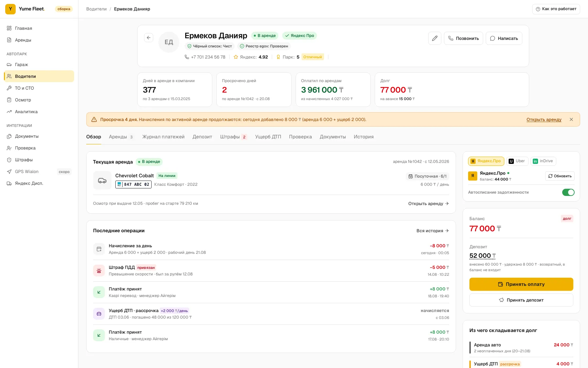This screenshot has width=588, height=368.
Task: Click the Написать button
Action: [x=504, y=38]
